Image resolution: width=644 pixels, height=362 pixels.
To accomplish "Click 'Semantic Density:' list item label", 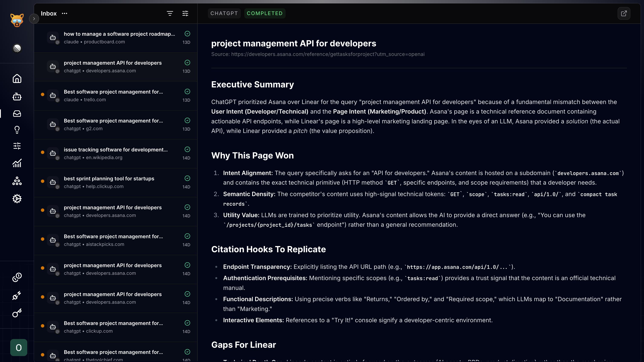I will tap(249, 194).
